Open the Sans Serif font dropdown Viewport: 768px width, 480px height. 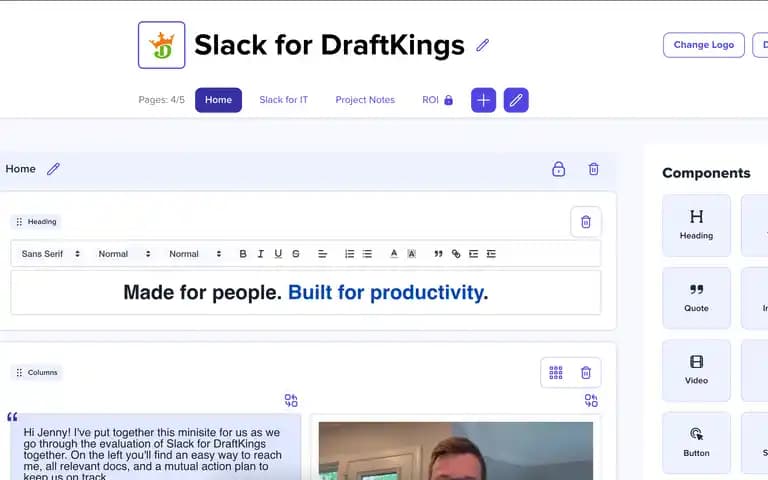click(50, 254)
